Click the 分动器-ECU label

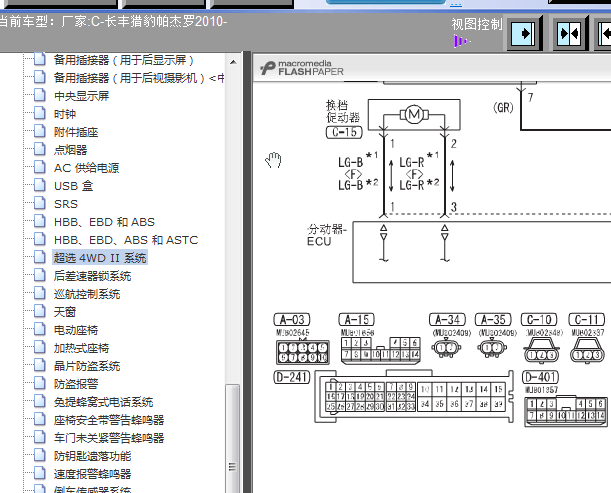(327, 235)
